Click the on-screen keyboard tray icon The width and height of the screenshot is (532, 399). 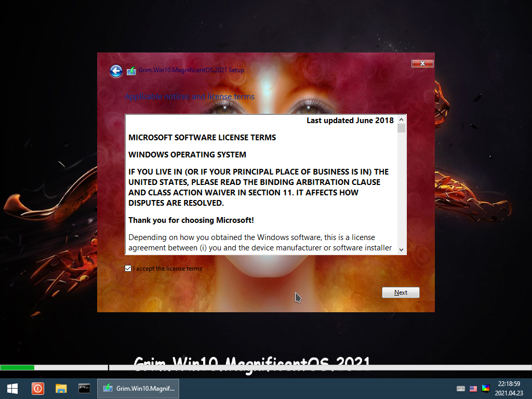pos(461,389)
